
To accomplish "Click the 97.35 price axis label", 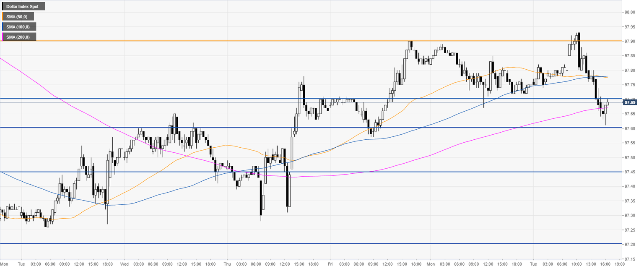I will click(630, 201).
